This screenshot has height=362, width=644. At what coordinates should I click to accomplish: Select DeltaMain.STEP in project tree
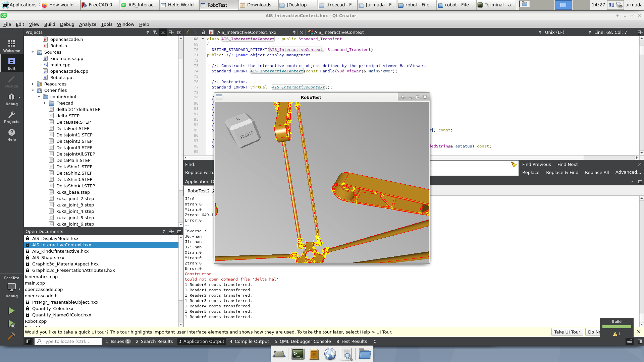pos(73,160)
